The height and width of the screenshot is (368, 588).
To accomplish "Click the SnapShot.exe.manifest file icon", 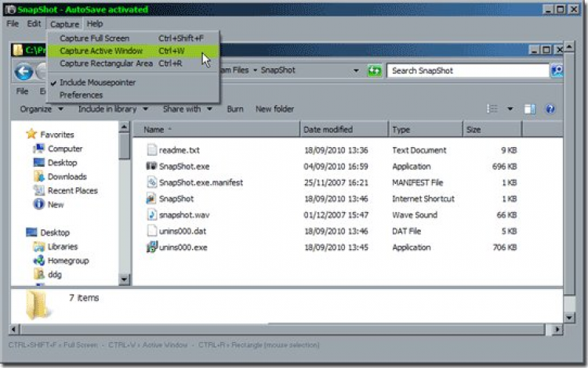I will [x=151, y=182].
